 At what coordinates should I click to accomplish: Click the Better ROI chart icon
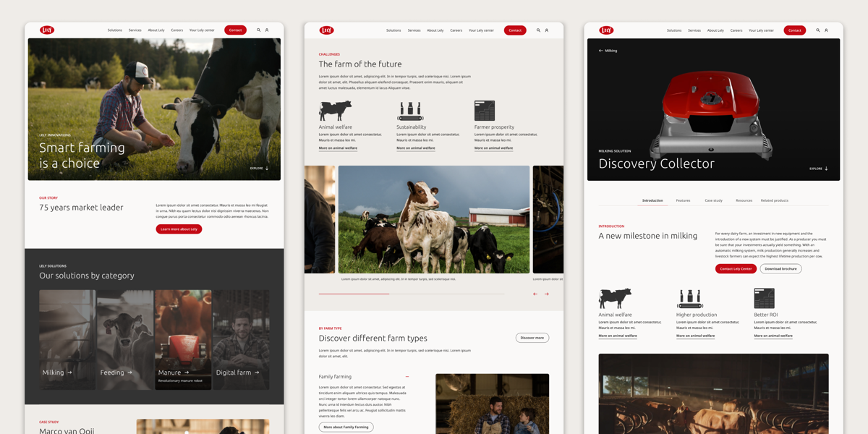764,298
